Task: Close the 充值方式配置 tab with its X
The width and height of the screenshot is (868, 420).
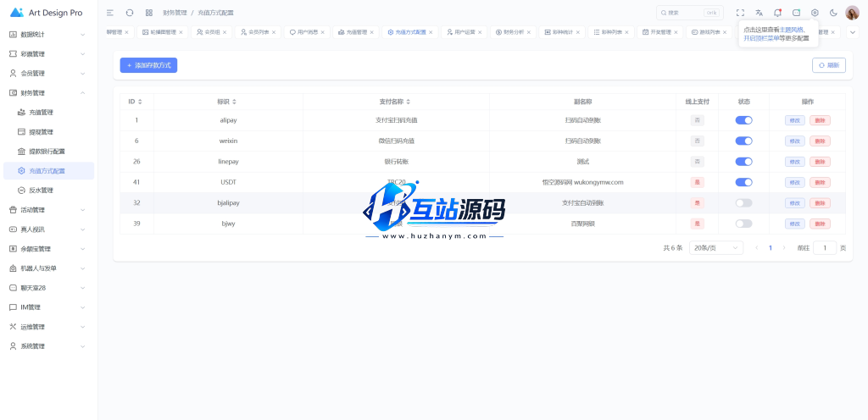Action: (431, 32)
